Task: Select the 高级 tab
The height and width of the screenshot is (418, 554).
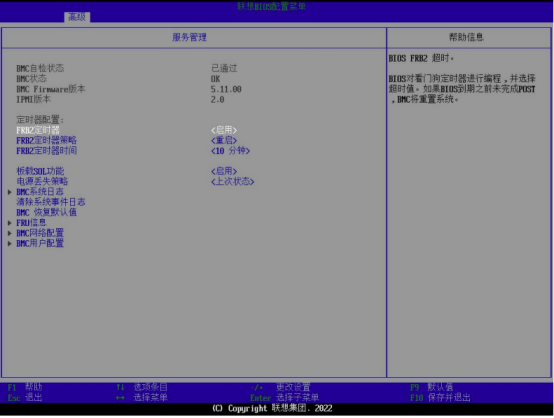Action: [x=77, y=17]
